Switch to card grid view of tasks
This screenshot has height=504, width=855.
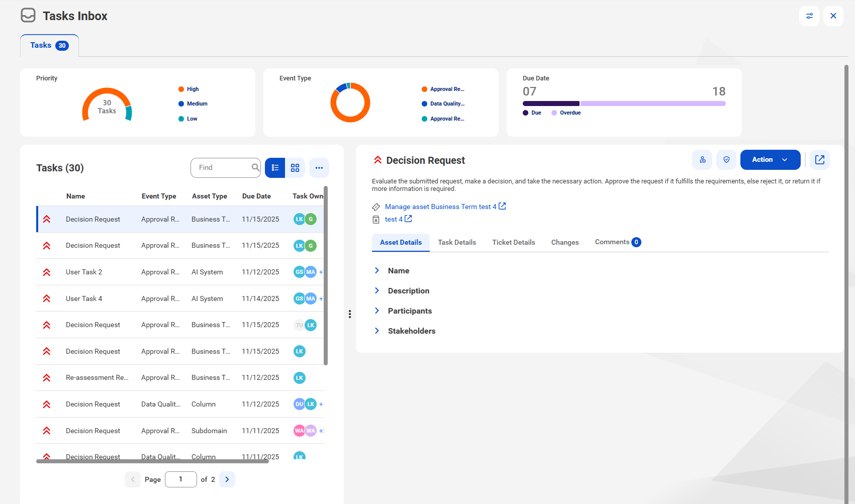(x=295, y=168)
